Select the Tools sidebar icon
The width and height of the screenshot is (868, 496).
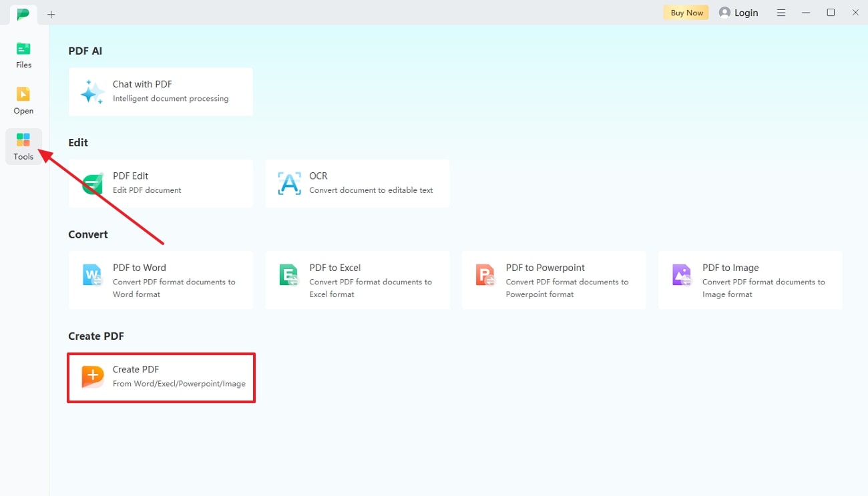pyautogui.click(x=23, y=140)
